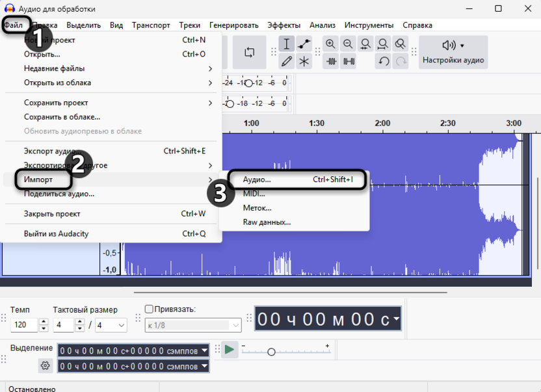Image resolution: width=541 pixels, height=392 pixels.
Task: Select the Draw pencil tool
Action: 286,61
